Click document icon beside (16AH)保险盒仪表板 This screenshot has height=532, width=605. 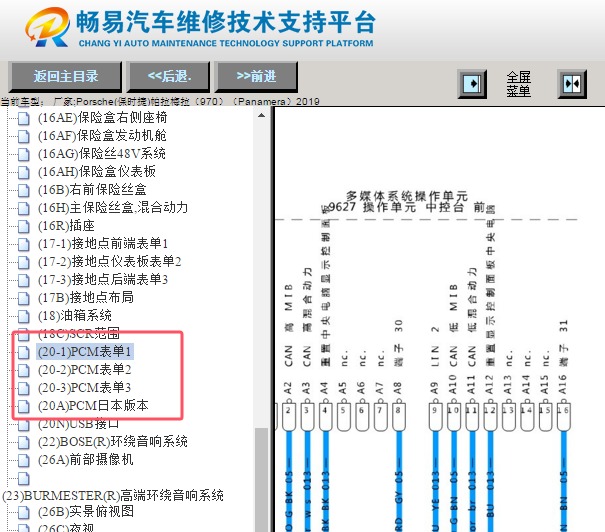24,172
